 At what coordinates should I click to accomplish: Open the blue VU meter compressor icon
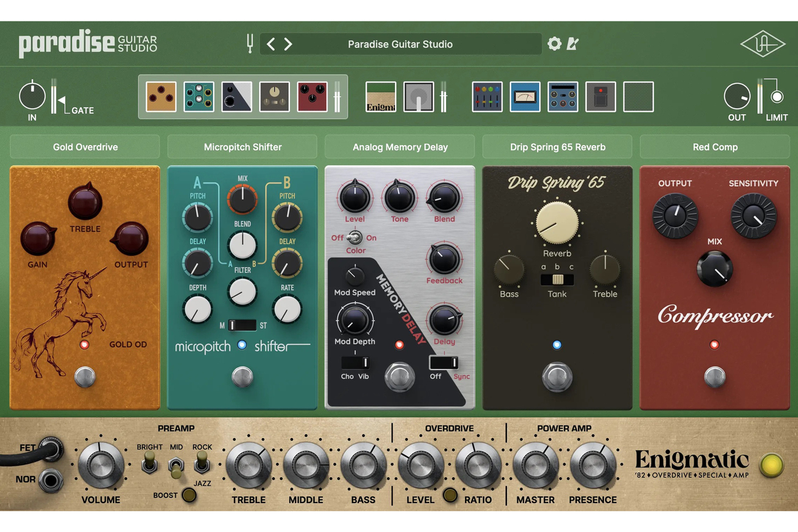(x=525, y=96)
